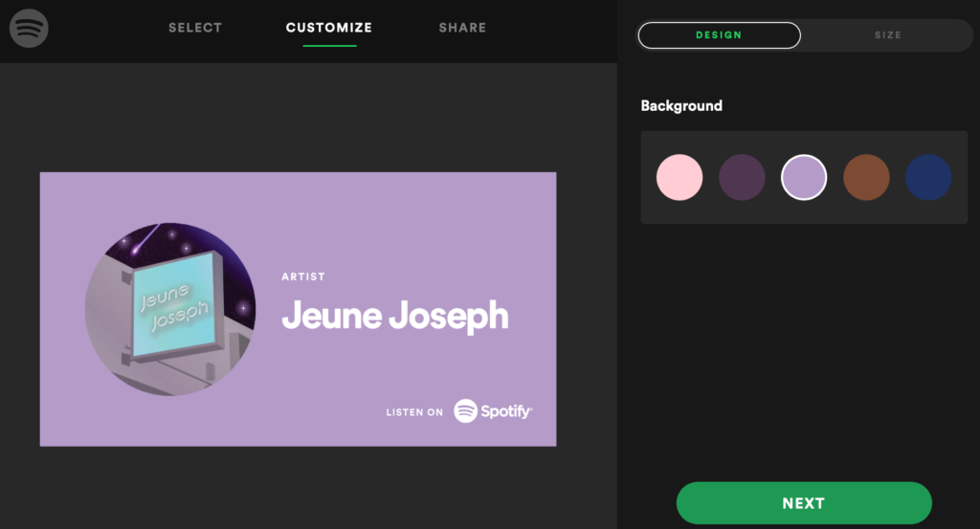The width and height of the screenshot is (980, 529).
Task: Switch to the SHARE step
Action: [x=462, y=28]
